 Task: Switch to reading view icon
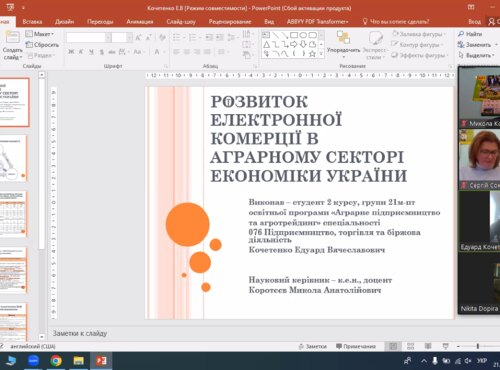coord(428,346)
